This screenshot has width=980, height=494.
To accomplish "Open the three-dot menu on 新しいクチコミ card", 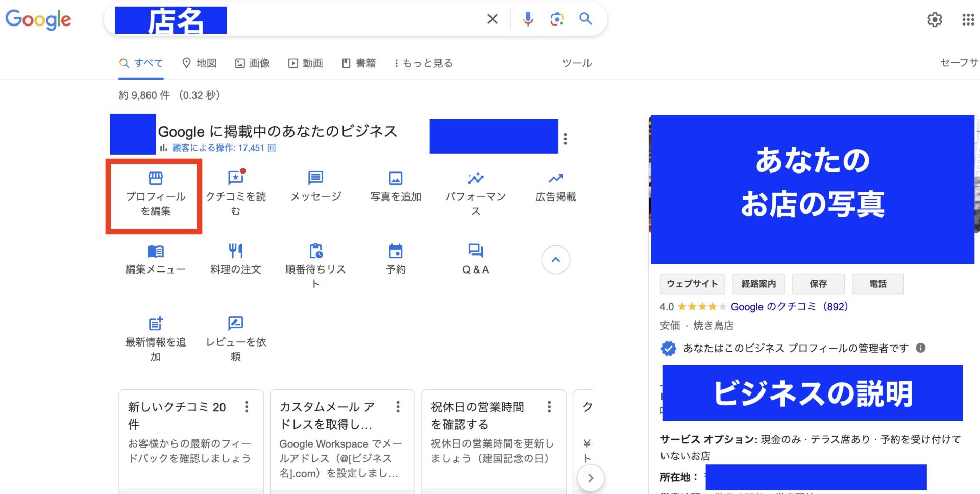I will (x=246, y=407).
